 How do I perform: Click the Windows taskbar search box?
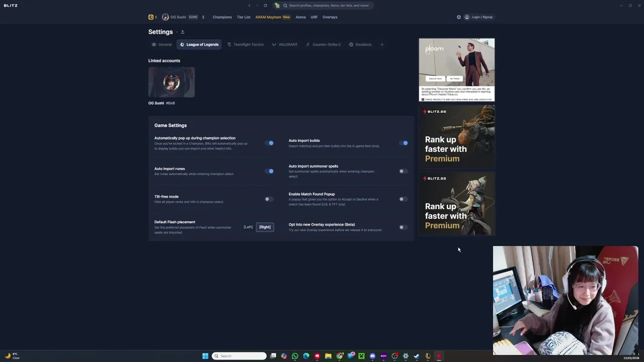239,356
